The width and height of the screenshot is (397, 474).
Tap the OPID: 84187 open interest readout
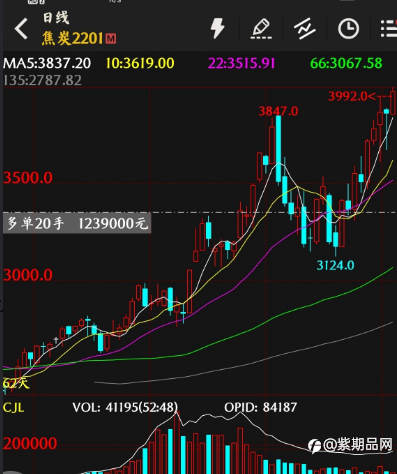click(260, 407)
